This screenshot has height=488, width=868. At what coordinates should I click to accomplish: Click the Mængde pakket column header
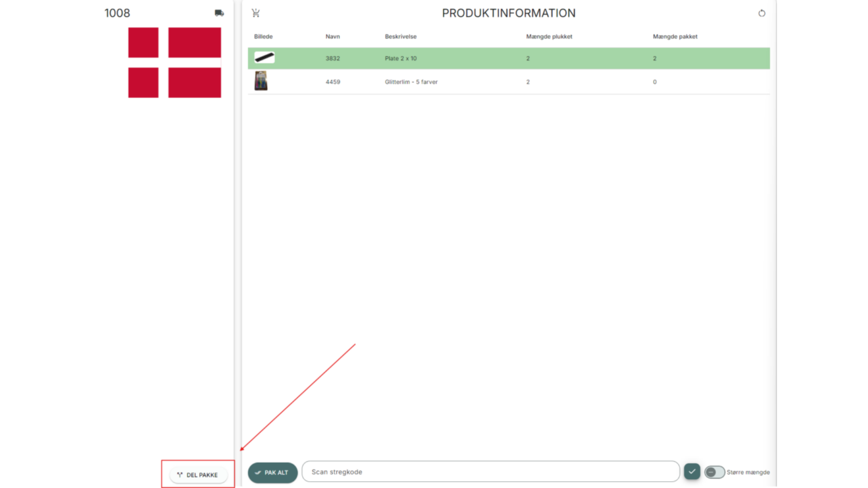click(x=675, y=37)
